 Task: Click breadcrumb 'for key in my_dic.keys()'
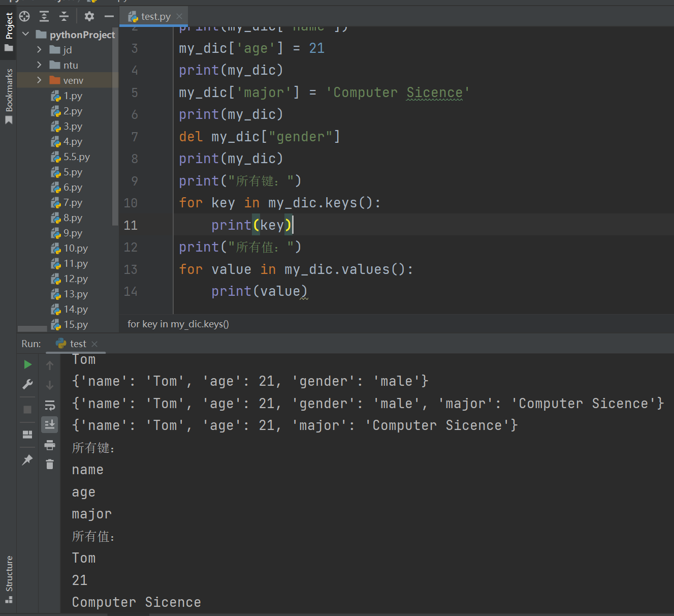pos(178,324)
